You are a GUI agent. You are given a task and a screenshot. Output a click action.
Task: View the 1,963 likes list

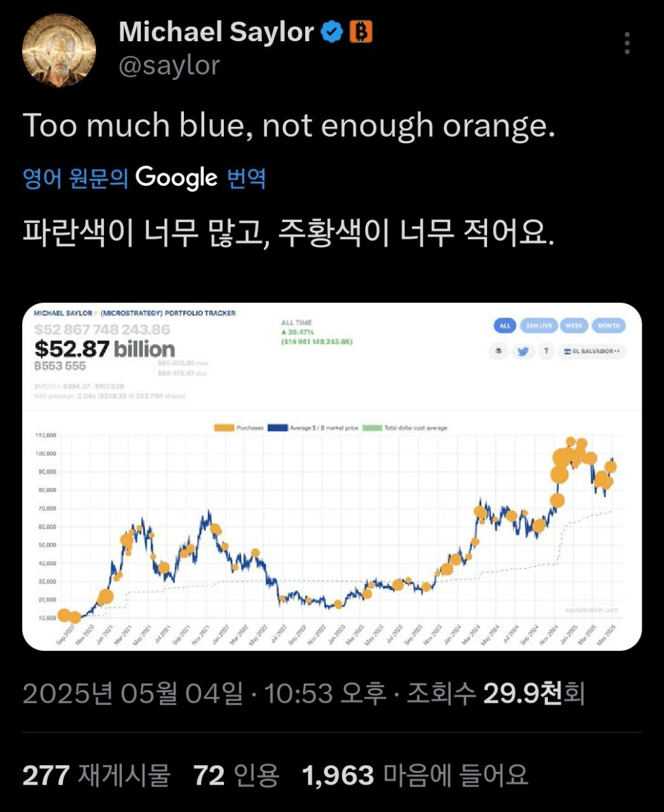(x=415, y=775)
